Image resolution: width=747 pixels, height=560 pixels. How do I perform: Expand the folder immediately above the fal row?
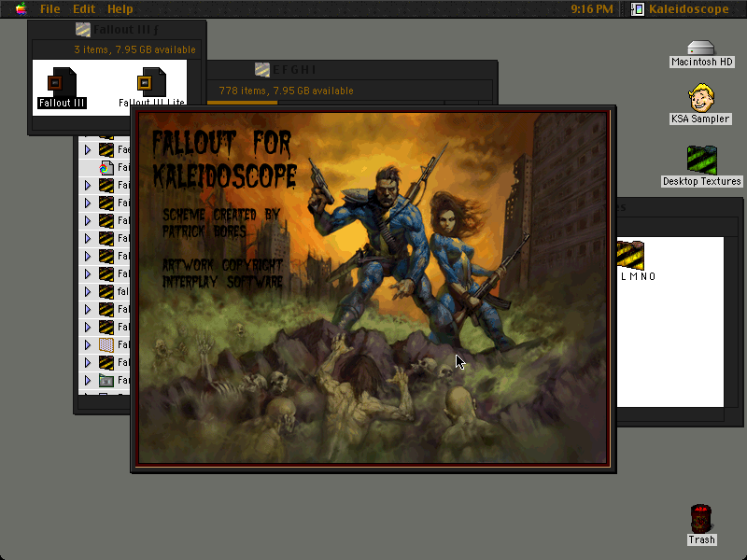pyautogui.click(x=88, y=273)
